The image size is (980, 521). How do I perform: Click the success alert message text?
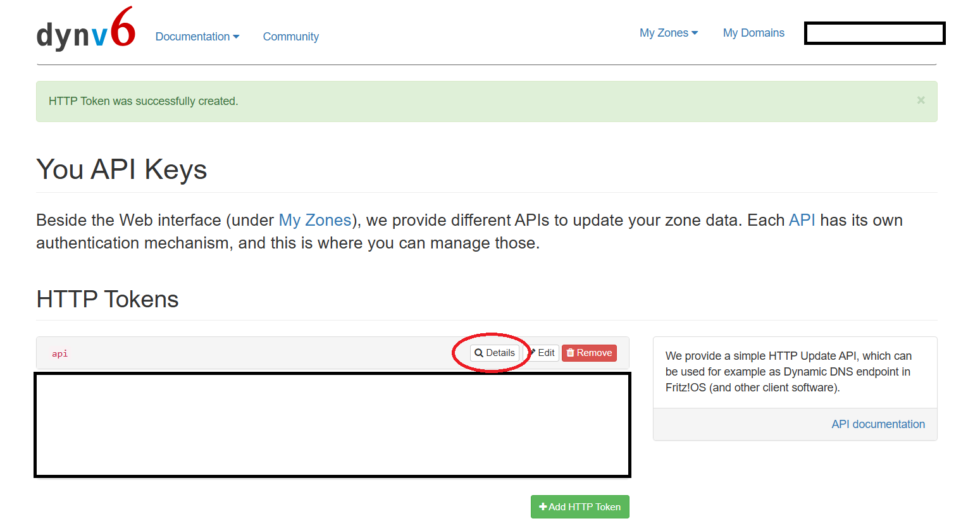pos(144,101)
